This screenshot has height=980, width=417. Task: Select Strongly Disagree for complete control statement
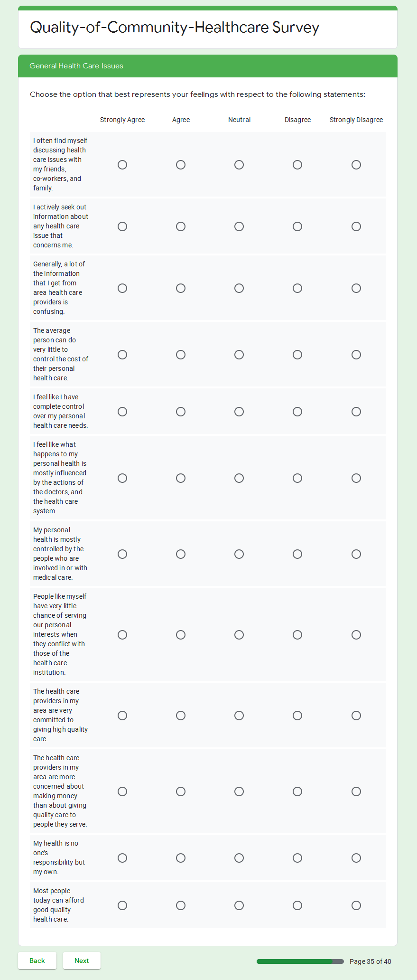coord(356,412)
